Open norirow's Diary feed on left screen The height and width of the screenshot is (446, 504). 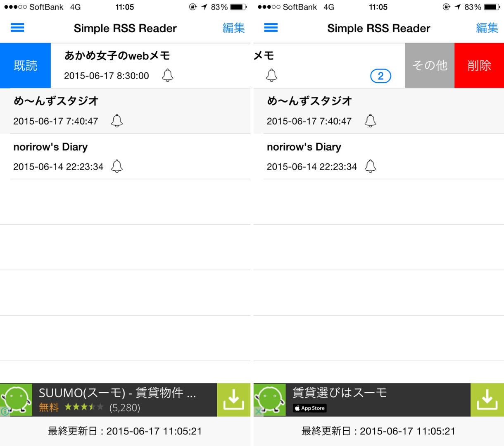click(125, 156)
